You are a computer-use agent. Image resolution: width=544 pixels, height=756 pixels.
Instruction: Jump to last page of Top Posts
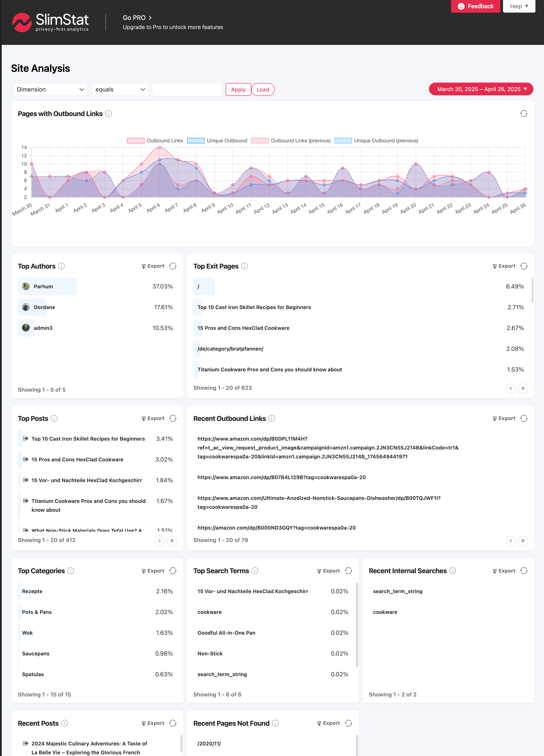(x=172, y=541)
